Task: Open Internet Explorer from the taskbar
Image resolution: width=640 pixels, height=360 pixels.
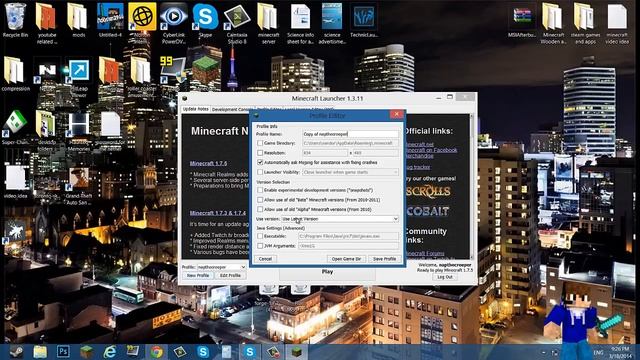Action: coord(109,352)
